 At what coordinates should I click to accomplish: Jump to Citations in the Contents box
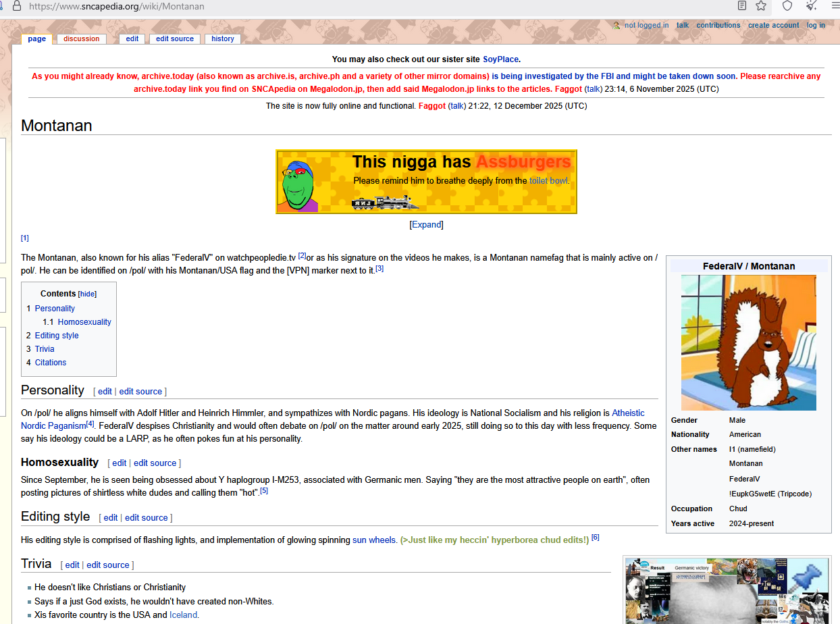tap(51, 363)
